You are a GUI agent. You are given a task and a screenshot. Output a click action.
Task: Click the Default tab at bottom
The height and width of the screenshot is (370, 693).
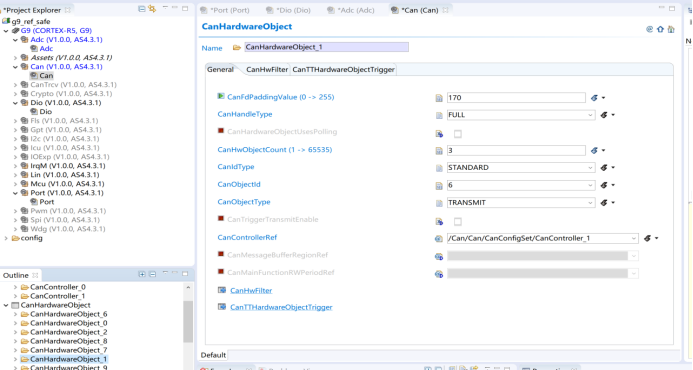pyautogui.click(x=213, y=355)
